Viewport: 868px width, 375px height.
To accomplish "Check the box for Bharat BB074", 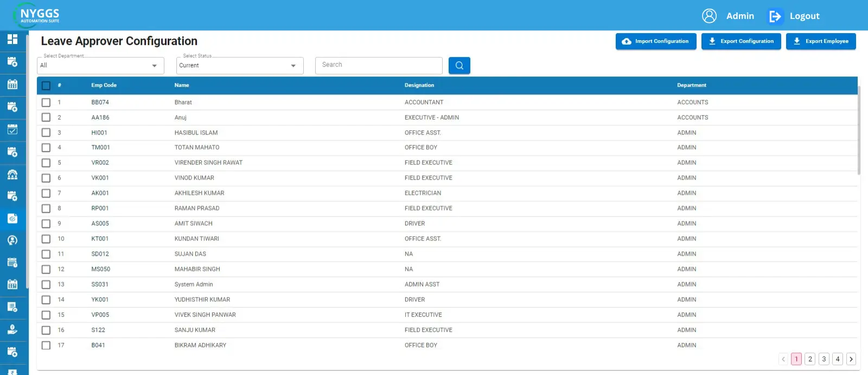I will [46, 103].
